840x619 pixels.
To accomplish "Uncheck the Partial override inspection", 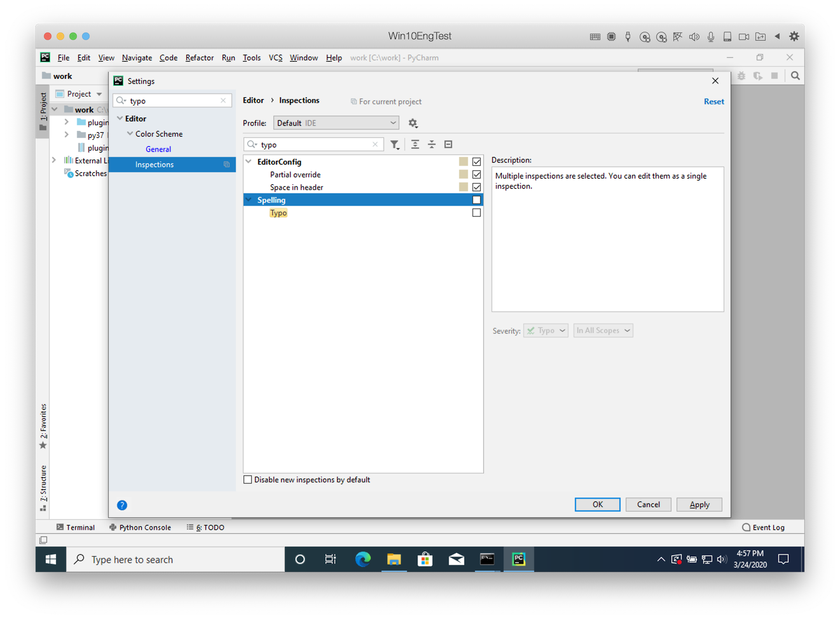I will click(x=476, y=174).
